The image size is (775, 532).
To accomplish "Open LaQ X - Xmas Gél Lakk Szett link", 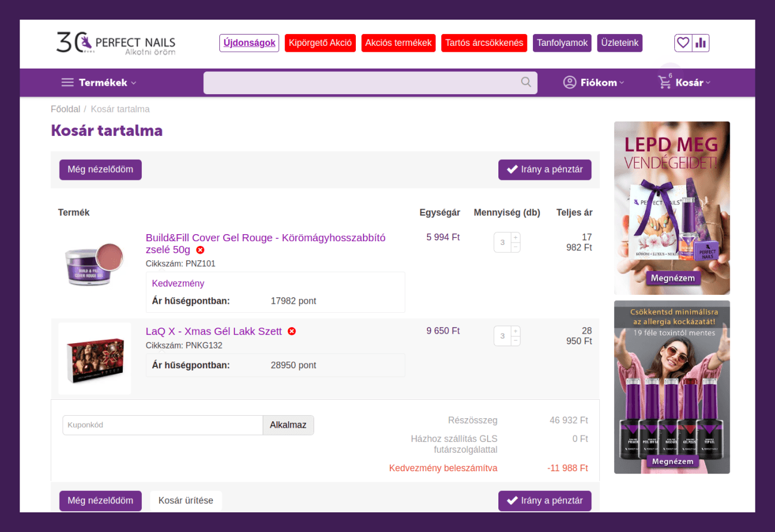I will [213, 331].
